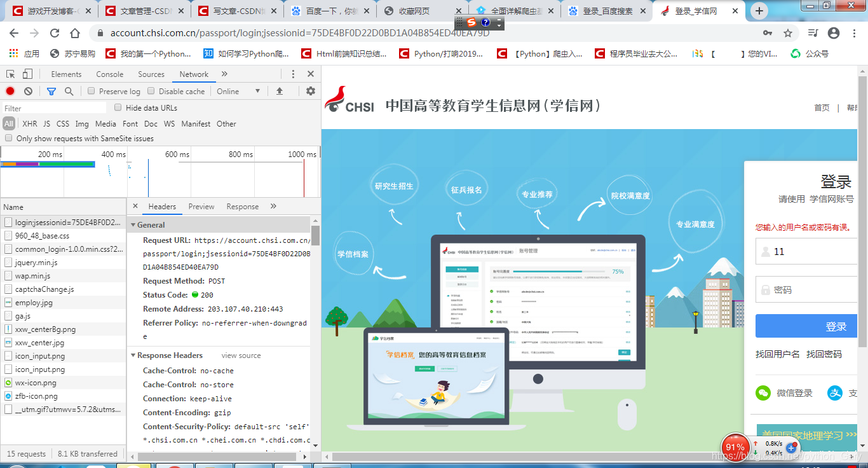This screenshot has width=868, height=468.
Task: Switch to Console tab
Action: click(110, 74)
